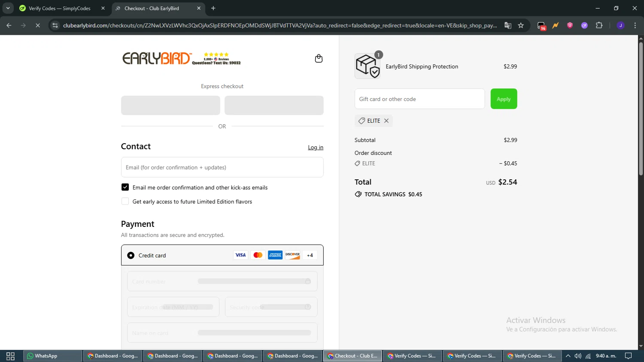This screenshot has width=644, height=362.
Task: Select the Credit card radio button
Action: pos(131,255)
